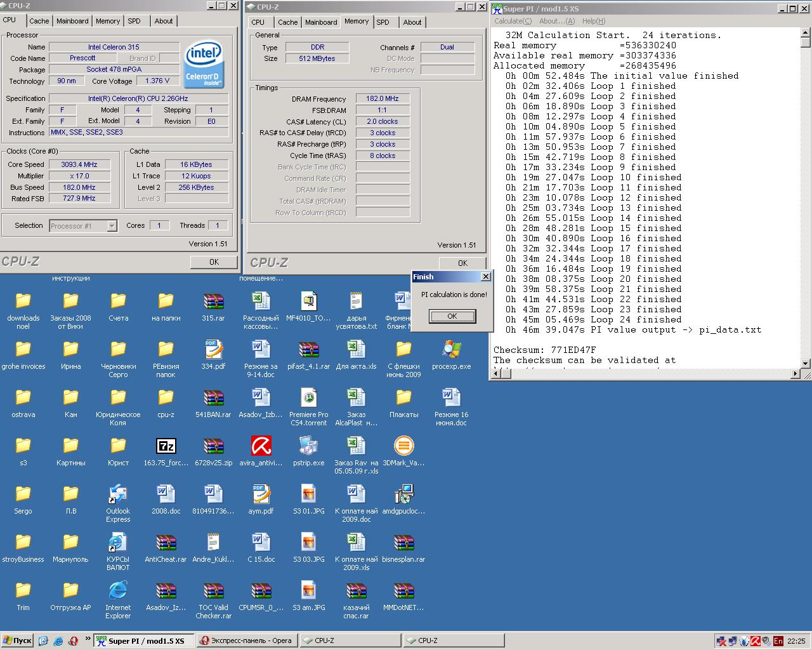Screen dimensions: 812x650
Task: Click the En language indicator in tray
Action: (x=778, y=641)
